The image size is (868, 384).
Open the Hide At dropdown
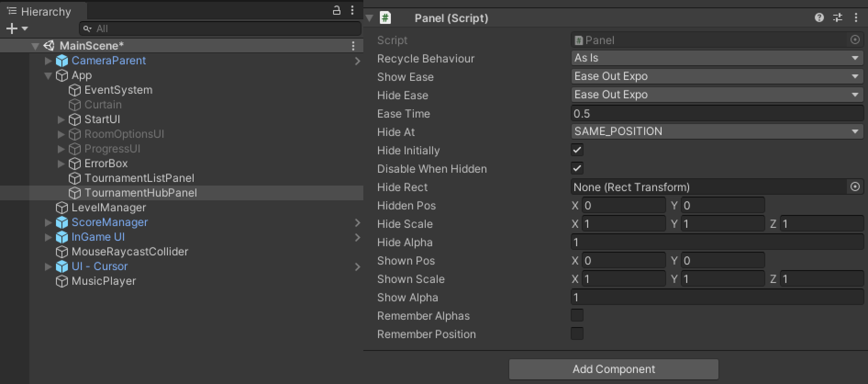click(717, 132)
